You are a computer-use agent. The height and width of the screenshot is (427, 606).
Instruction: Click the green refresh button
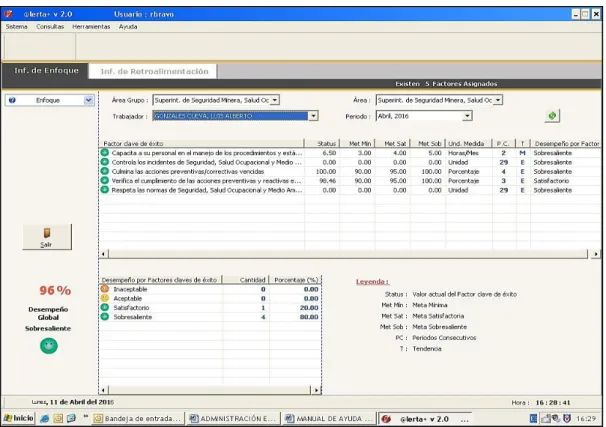552,116
